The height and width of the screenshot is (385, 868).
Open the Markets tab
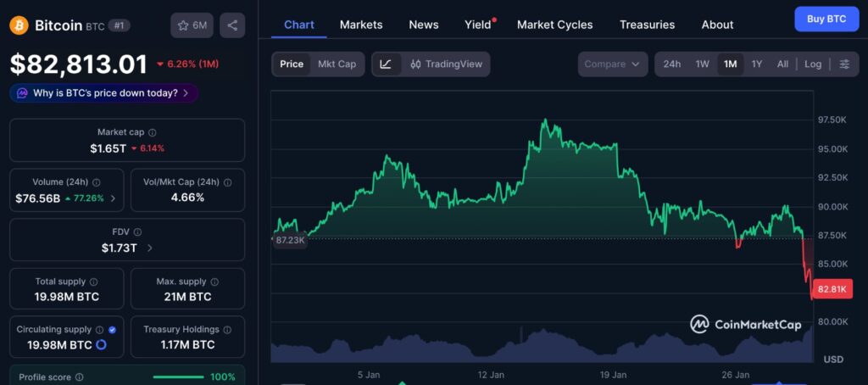361,25
